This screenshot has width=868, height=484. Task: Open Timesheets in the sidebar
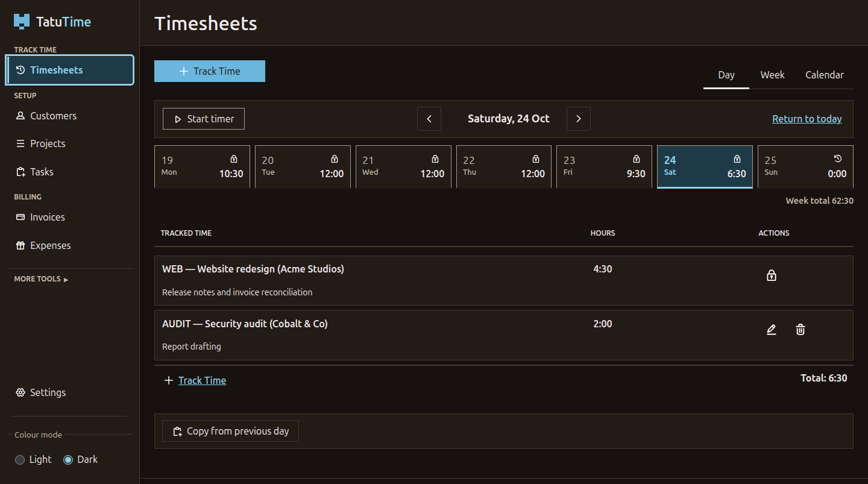click(x=70, y=70)
